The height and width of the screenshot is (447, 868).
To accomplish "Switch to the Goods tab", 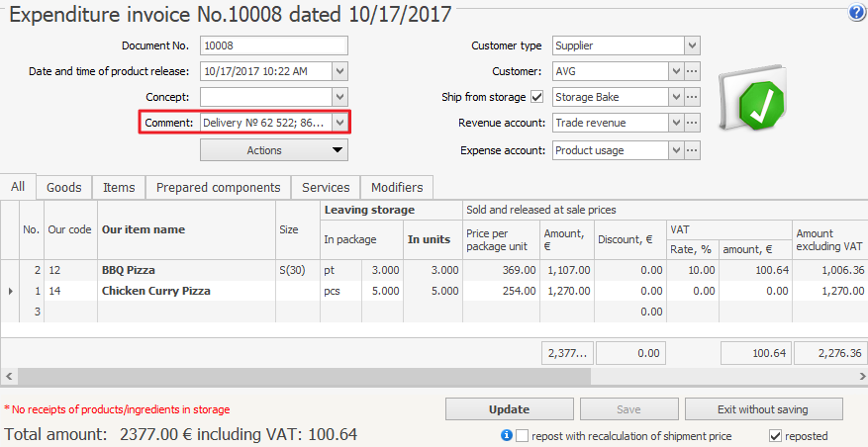I will click(64, 187).
